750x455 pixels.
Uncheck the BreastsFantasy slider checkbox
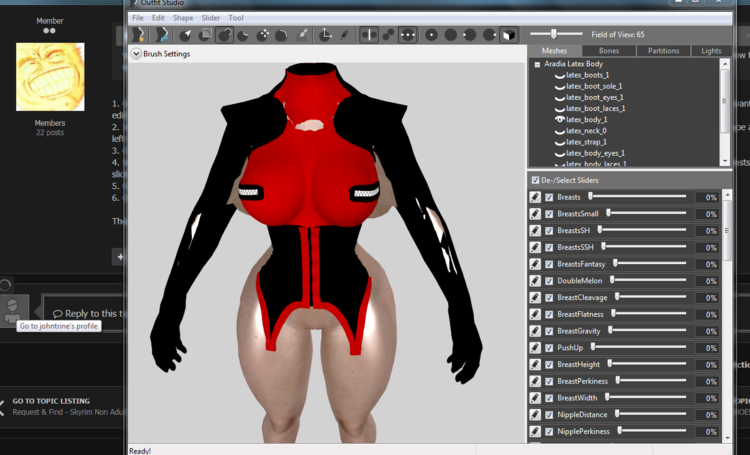point(549,264)
